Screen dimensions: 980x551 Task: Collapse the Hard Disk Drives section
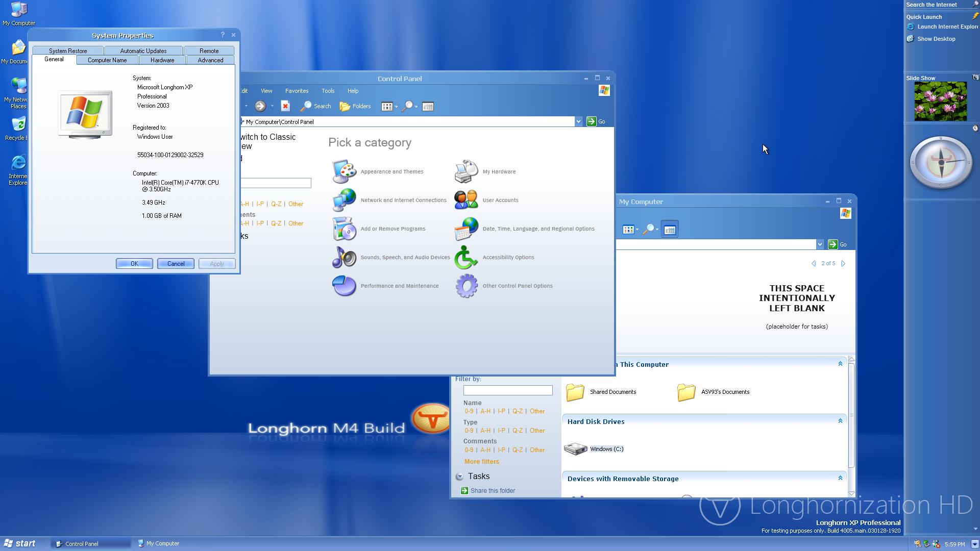coord(840,421)
